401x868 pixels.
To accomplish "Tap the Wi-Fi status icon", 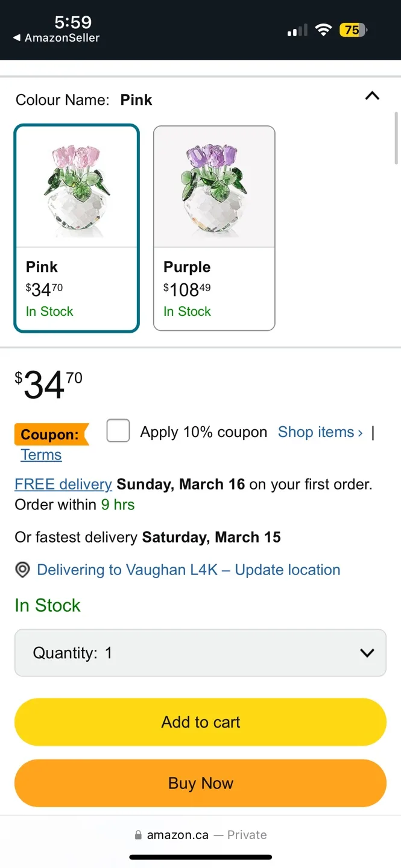I will 324,30.
